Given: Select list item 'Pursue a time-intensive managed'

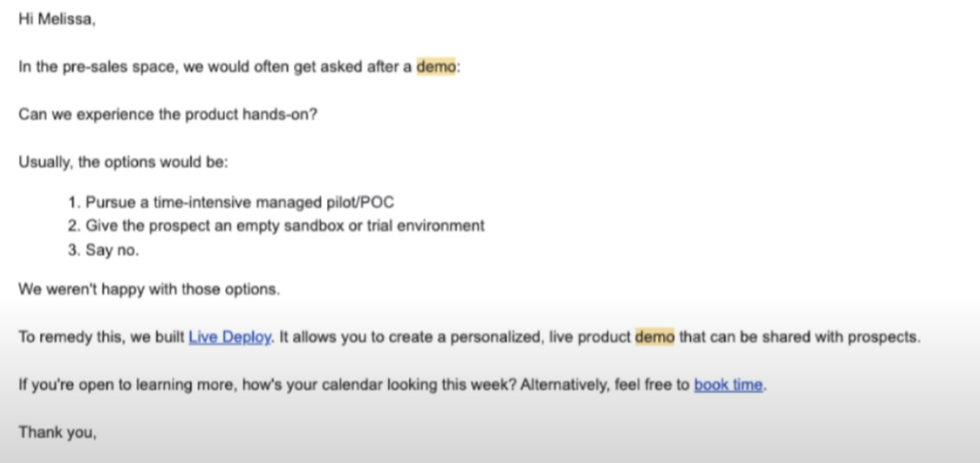Looking at the screenshot, I should click(x=239, y=202).
